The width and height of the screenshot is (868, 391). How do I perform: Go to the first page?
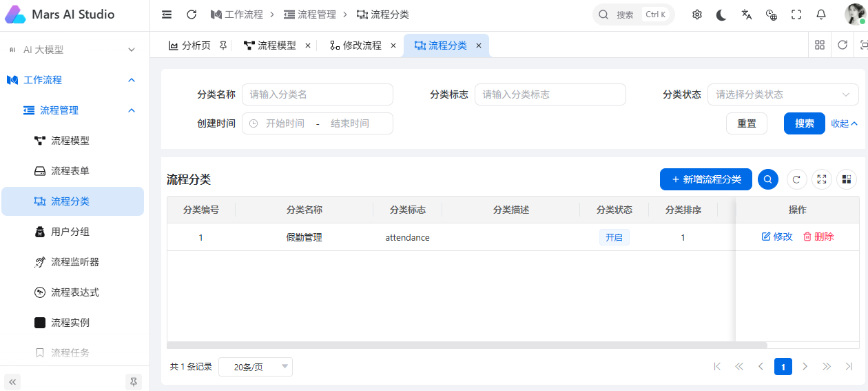tap(717, 367)
